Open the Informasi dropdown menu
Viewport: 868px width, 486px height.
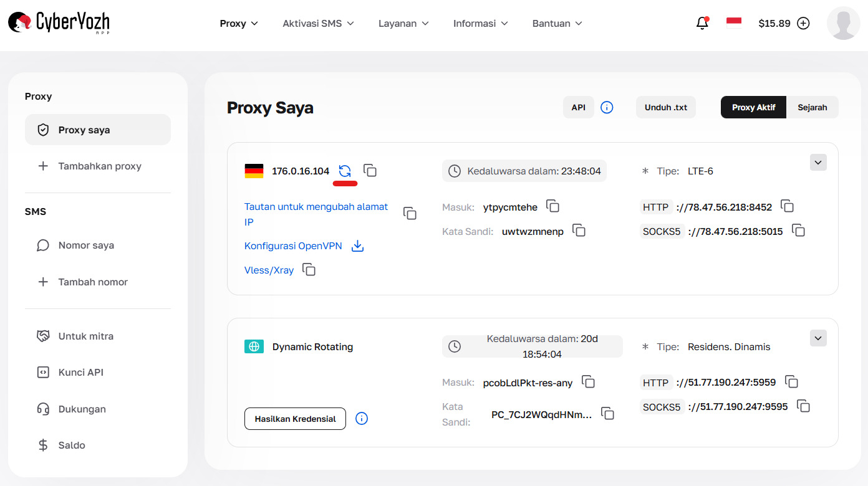pyautogui.click(x=480, y=23)
